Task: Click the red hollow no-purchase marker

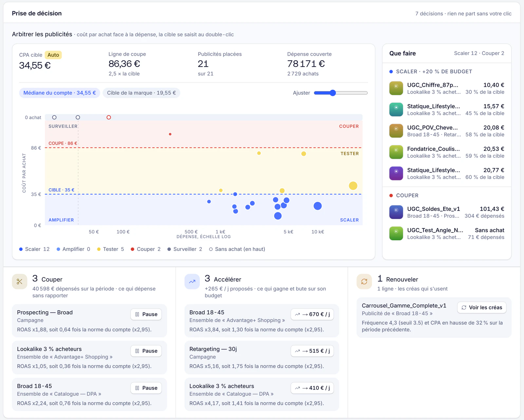Action: [x=109, y=117]
